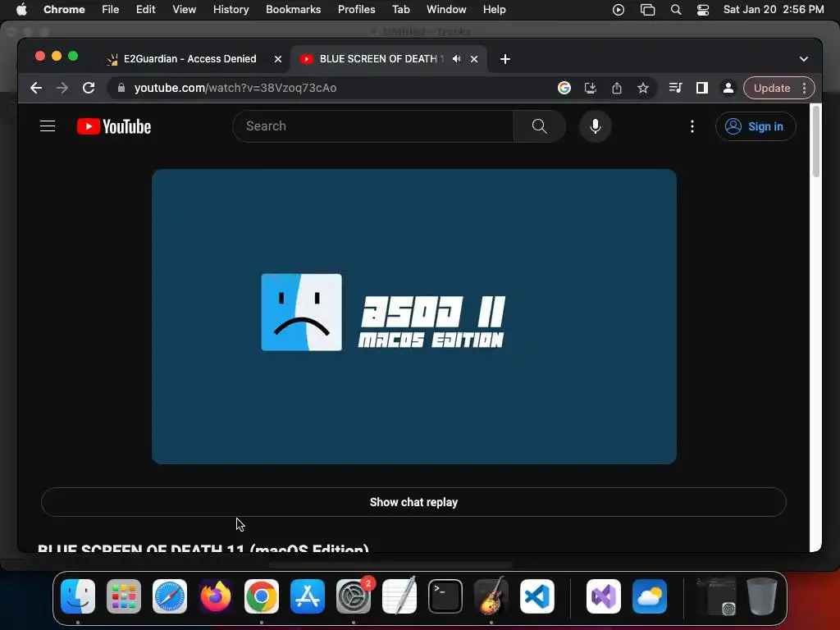
Task: Launch Firefox from the Dock
Action: click(x=216, y=596)
